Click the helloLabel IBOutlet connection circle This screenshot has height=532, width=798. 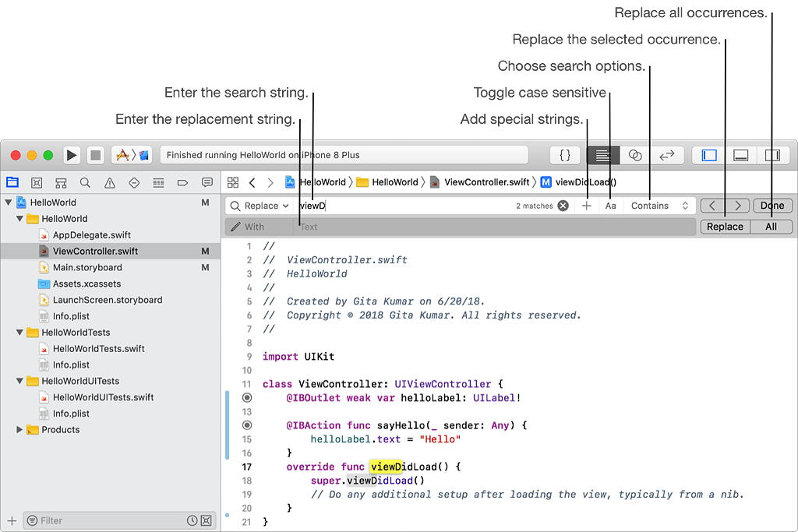point(247,398)
